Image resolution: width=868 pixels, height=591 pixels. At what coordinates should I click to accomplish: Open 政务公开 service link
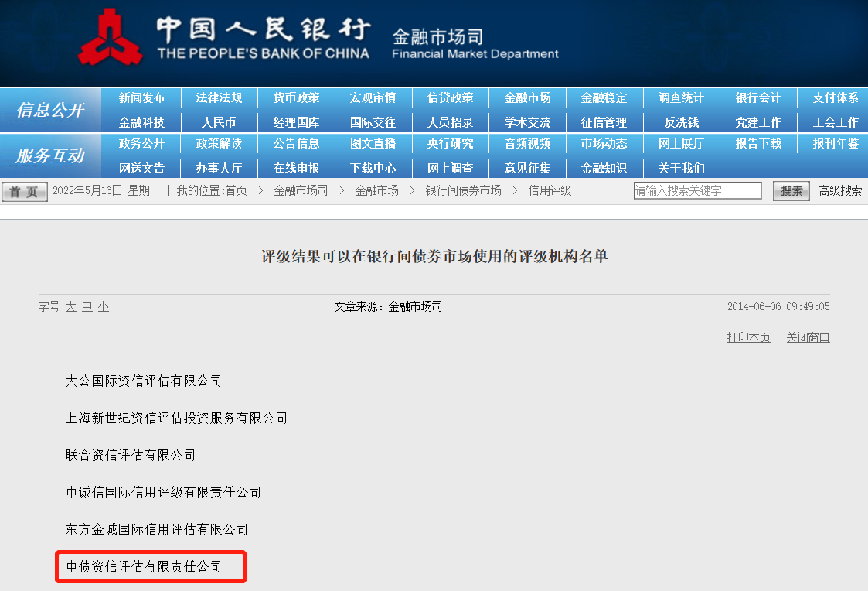coord(141,143)
